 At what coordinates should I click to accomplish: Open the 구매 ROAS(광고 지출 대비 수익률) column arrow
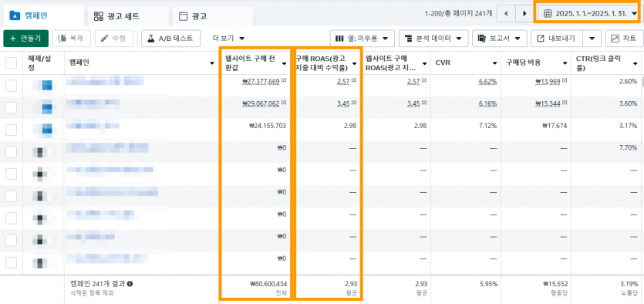(354, 64)
